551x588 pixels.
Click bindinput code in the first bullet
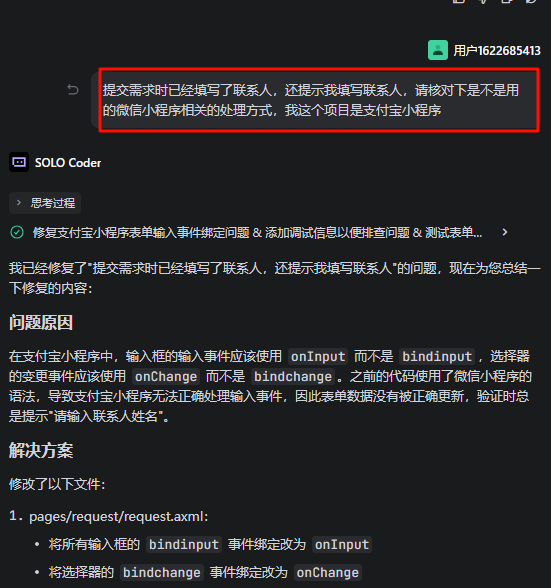pyautogui.click(x=184, y=544)
